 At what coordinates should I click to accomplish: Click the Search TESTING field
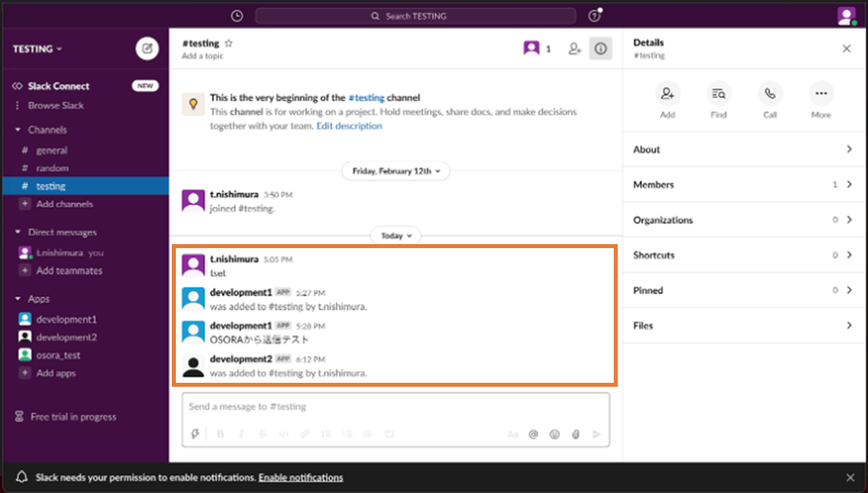coord(415,16)
